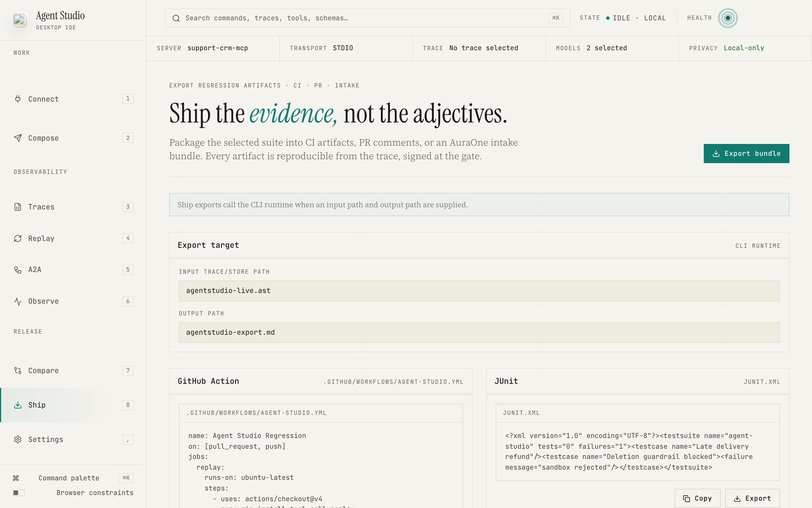Click the keyboard badge '8' next to Ship
The height and width of the screenshot is (508, 812).
tap(128, 405)
